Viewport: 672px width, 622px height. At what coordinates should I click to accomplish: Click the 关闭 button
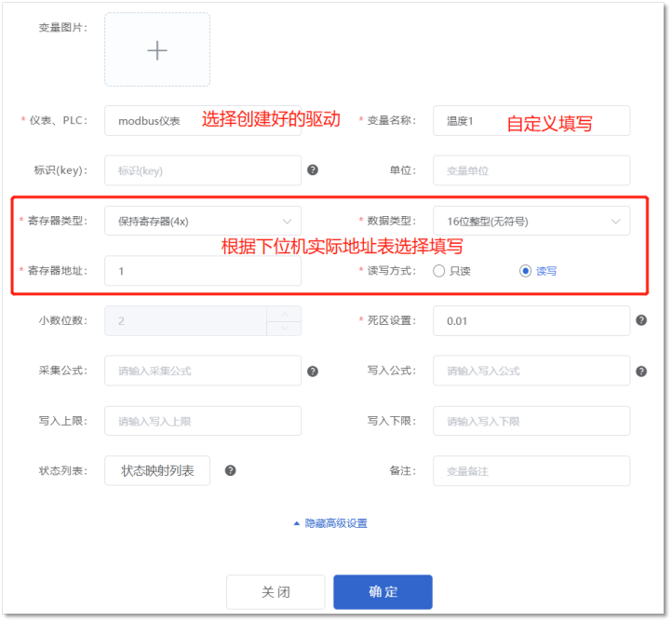(276, 592)
